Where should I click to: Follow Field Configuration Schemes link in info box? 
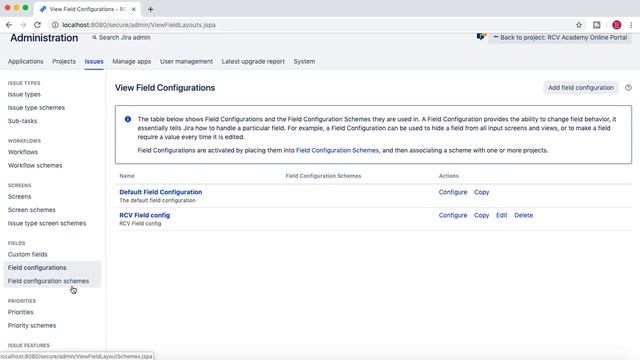338,150
